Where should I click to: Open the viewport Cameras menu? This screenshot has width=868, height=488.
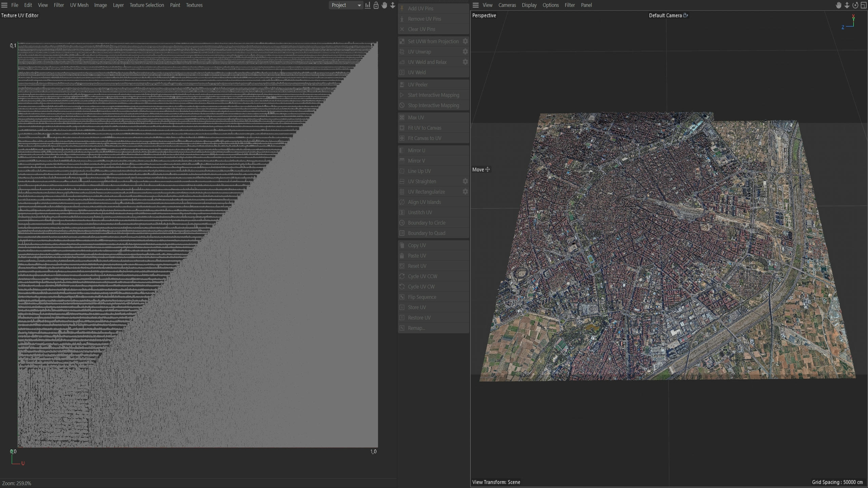coord(507,5)
